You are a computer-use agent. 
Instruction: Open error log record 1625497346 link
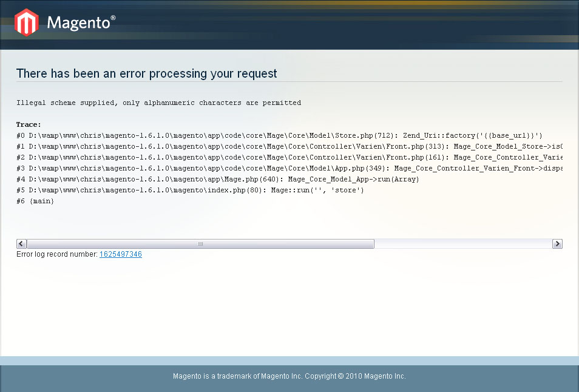click(121, 254)
